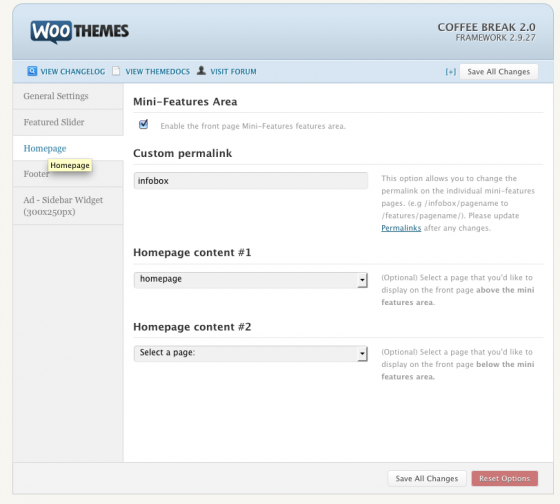Uncheck Enable front page Mini-Features checkbox
Screen dimensions: 560x504
(144, 124)
